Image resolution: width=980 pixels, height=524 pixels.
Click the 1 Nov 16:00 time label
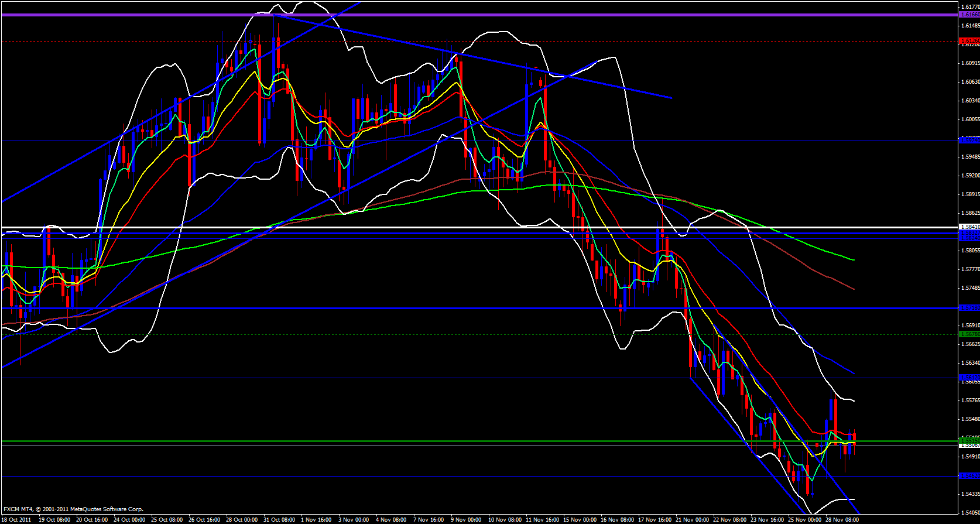(316, 520)
